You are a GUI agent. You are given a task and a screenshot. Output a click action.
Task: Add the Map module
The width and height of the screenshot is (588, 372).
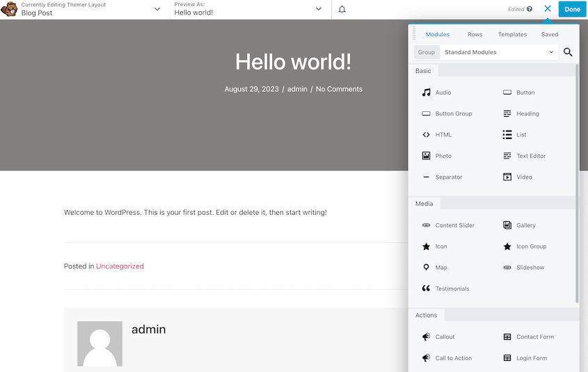[x=435, y=268]
